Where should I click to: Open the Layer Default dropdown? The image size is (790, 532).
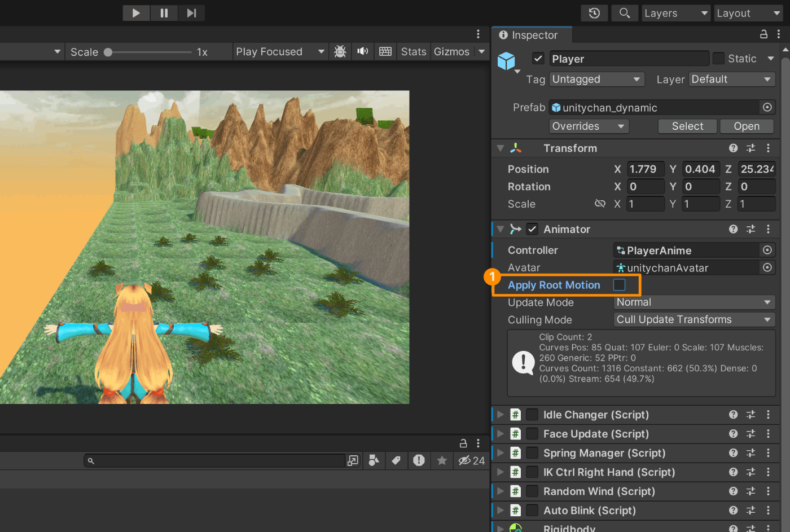point(732,80)
